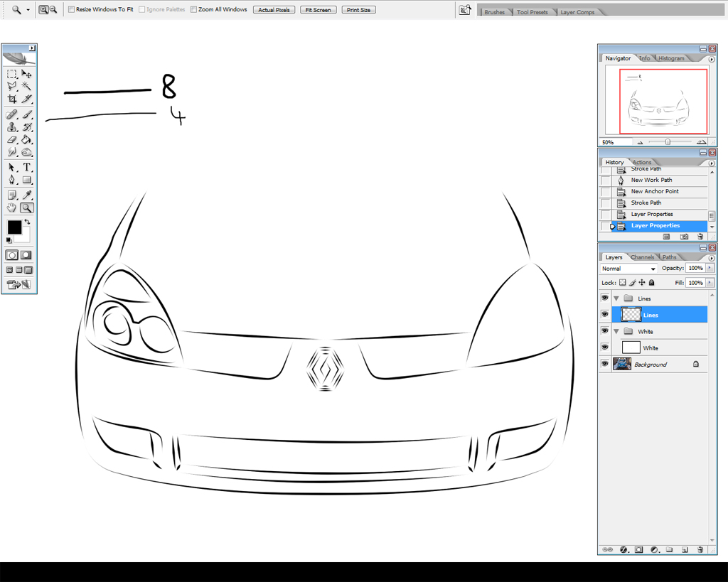Add a layer style via fx icon
Image resolution: width=728 pixels, height=582 pixels.
(x=623, y=549)
